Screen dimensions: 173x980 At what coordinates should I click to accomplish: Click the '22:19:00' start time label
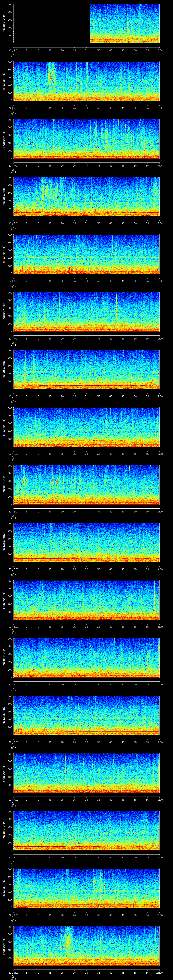coord(13,915)
